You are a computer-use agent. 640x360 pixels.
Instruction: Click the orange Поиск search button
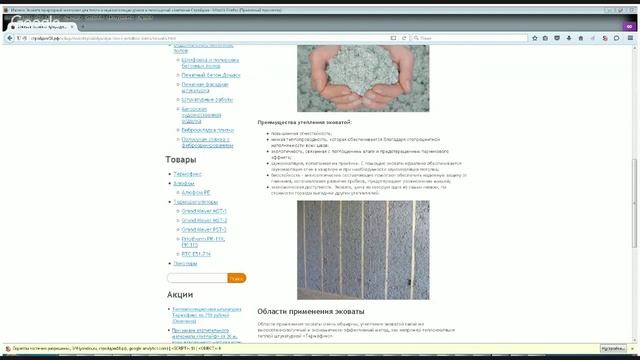click(x=237, y=278)
